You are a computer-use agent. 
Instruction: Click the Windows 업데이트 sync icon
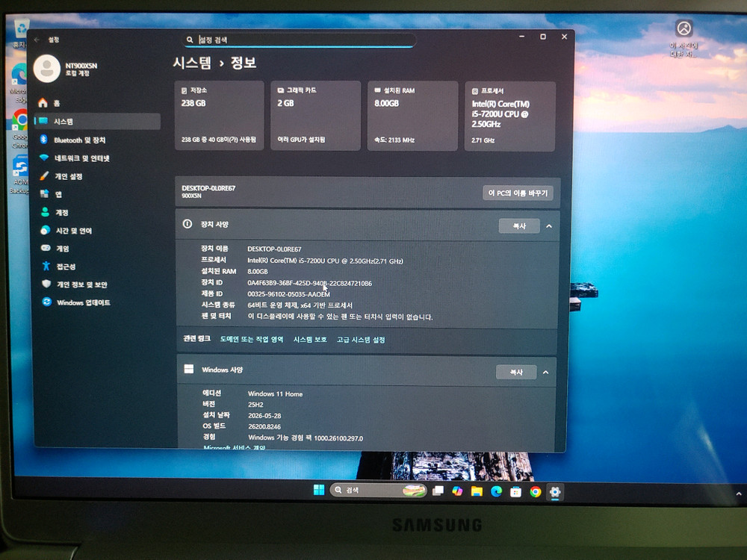(46, 302)
